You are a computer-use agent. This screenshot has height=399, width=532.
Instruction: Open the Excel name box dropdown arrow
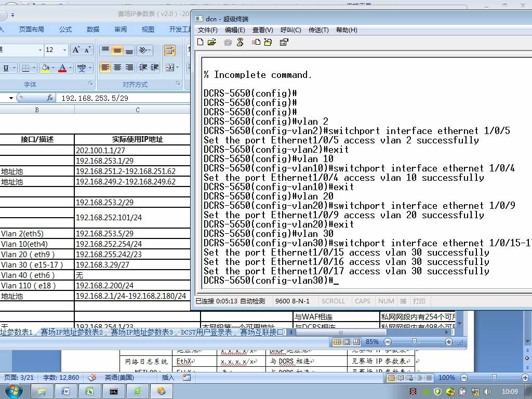coord(11,98)
